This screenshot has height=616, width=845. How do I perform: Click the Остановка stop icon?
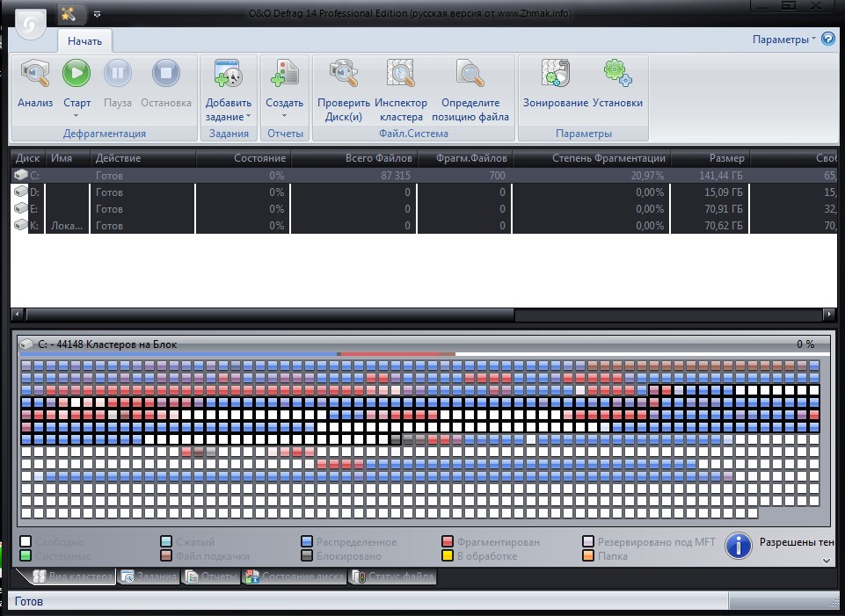pyautogui.click(x=166, y=73)
